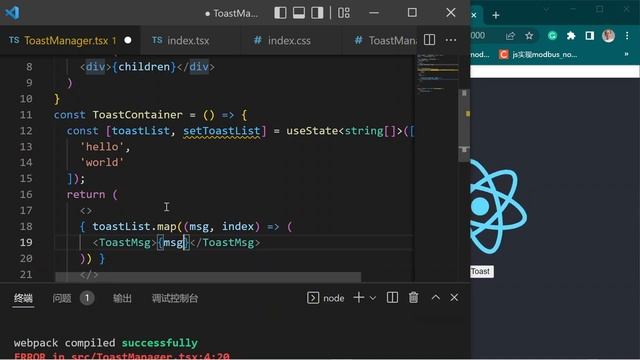640x360 pixels.
Task: Select the 输出 panel tab
Action: tap(122, 298)
